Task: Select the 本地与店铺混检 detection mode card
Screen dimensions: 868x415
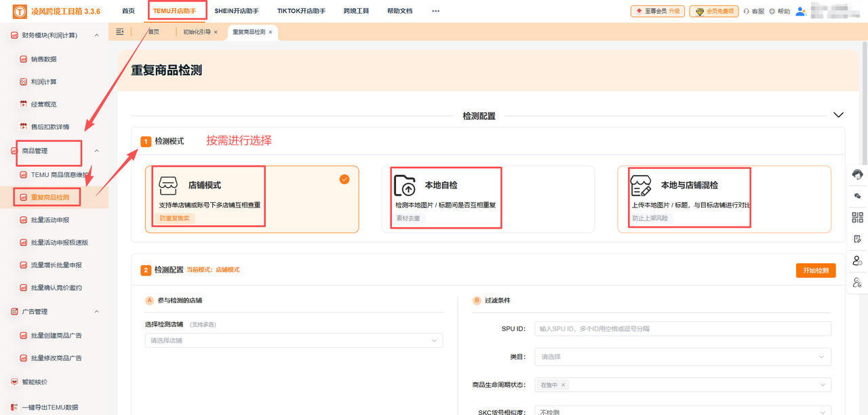Action: point(724,199)
